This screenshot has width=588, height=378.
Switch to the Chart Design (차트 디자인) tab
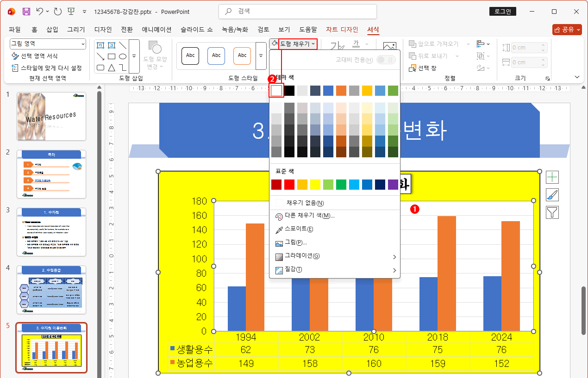342,30
